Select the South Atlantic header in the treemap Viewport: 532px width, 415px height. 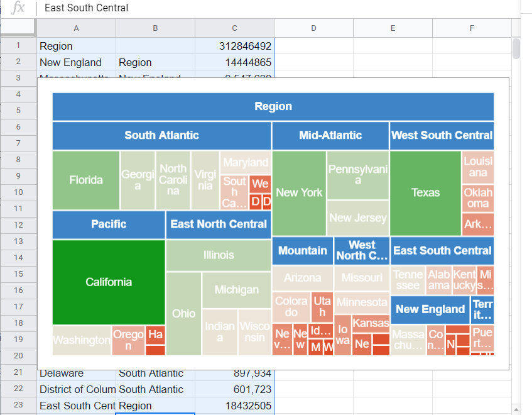pyautogui.click(x=161, y=135)
